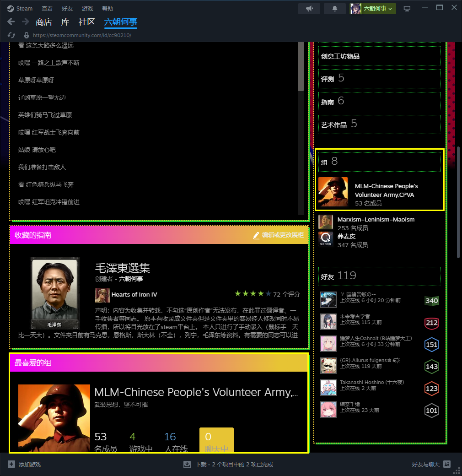Click friend name Takanashi Hoshino (十六夜)
The width and height of the screenshot is (462, 476).
(371, 382)
